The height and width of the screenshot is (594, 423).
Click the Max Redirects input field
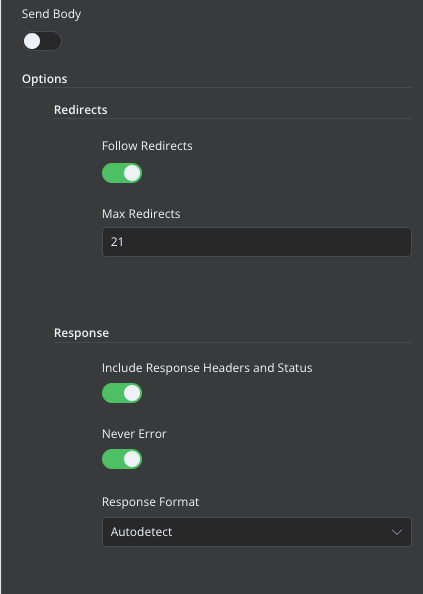[x=257, y=242]
